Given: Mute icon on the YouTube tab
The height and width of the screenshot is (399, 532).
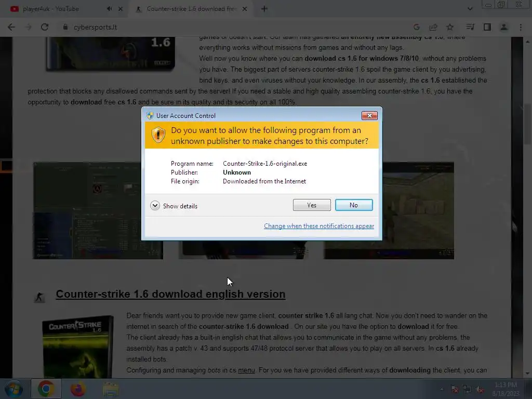Looking at the screenshot, I should pyautogui.click(x=109, y=9).
